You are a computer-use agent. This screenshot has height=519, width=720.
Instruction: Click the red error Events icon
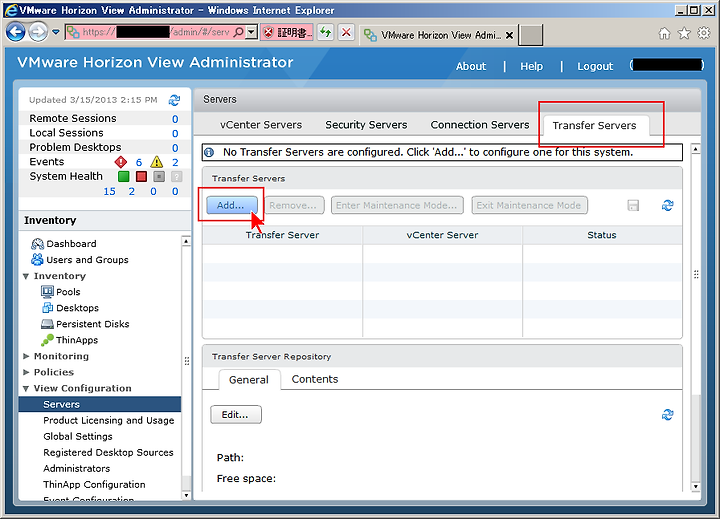(121, 162)
